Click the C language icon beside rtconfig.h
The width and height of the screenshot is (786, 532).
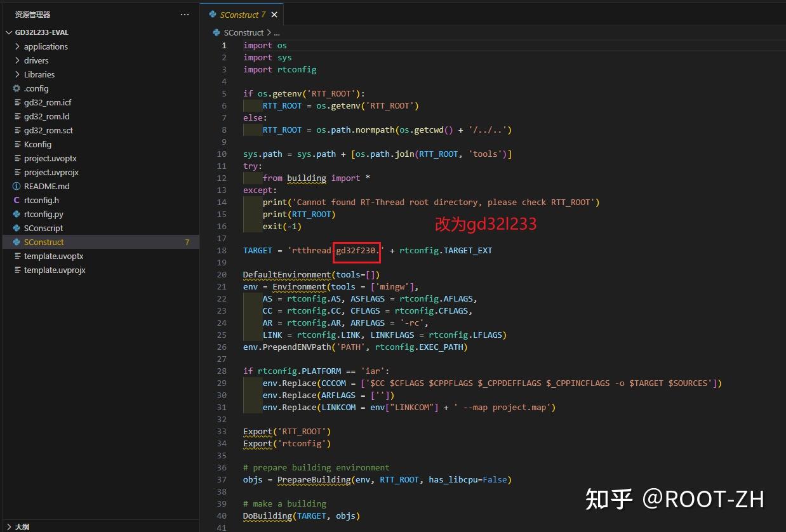17,200
